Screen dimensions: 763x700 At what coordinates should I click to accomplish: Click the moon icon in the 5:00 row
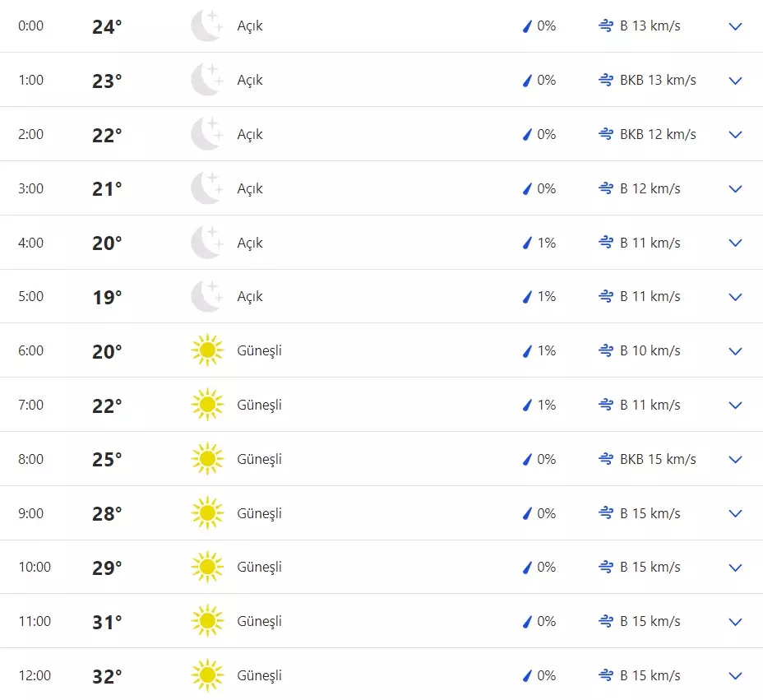click(x=206, y=297)
